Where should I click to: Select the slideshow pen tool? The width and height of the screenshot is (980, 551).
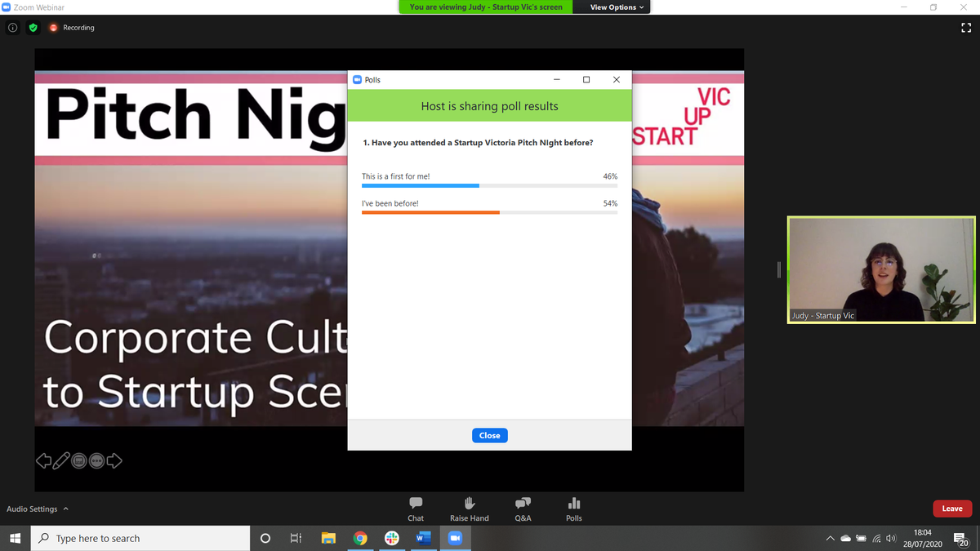click(61, 461)
